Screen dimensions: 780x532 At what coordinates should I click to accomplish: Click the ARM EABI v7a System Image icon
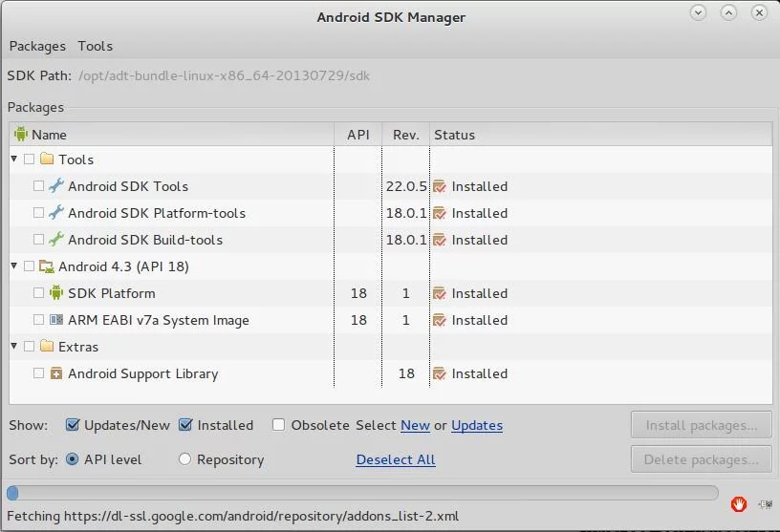point(56,320)
